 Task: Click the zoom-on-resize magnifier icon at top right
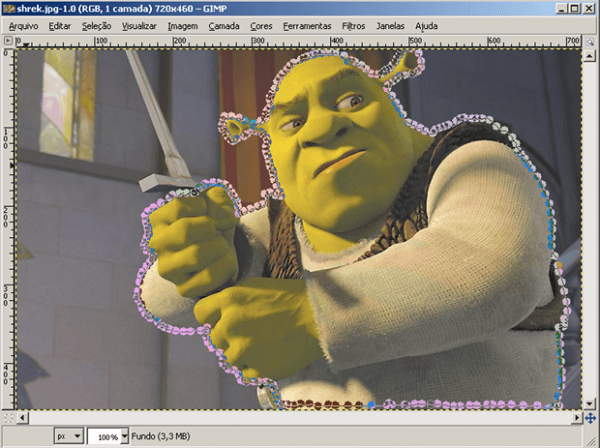[x=590, y=41]
